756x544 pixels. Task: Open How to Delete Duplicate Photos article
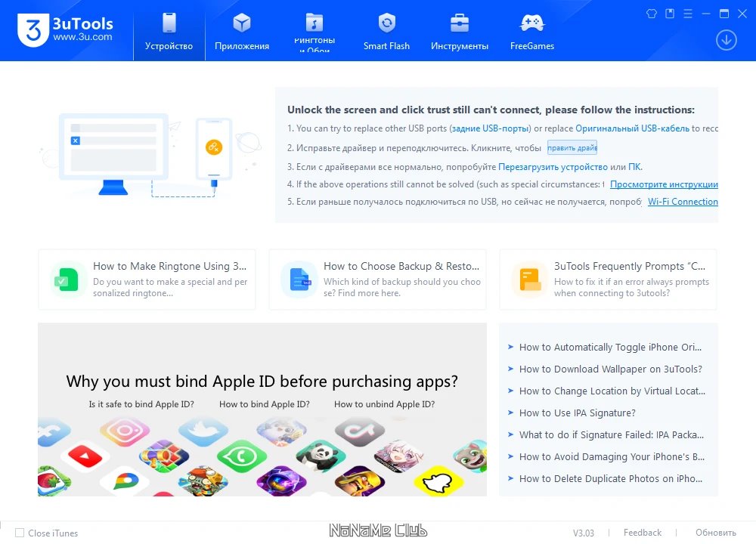[610, 478]
